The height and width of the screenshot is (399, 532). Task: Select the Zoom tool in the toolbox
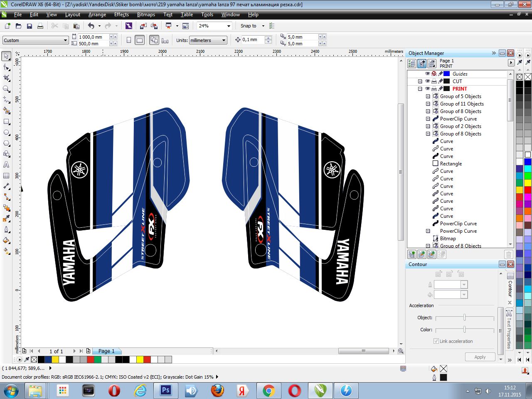coord(7,89)
